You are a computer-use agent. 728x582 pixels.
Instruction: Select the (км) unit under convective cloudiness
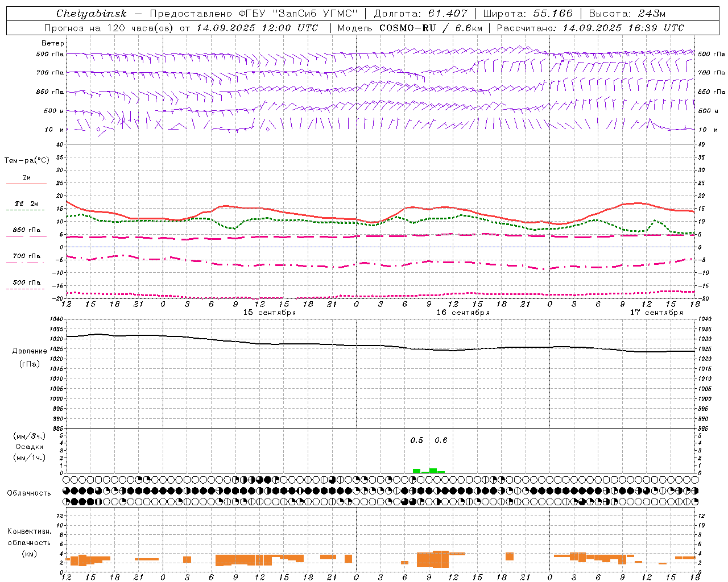30,554
